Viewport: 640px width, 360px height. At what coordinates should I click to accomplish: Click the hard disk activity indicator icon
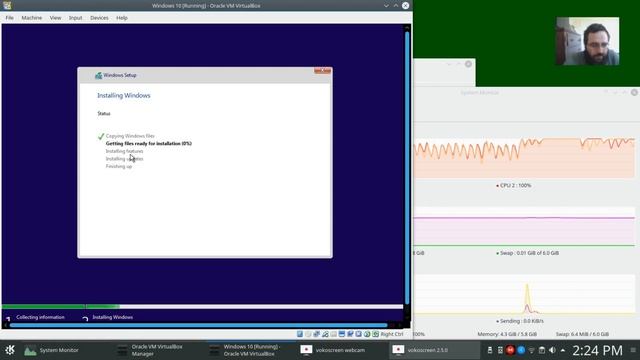coord(300,334)
